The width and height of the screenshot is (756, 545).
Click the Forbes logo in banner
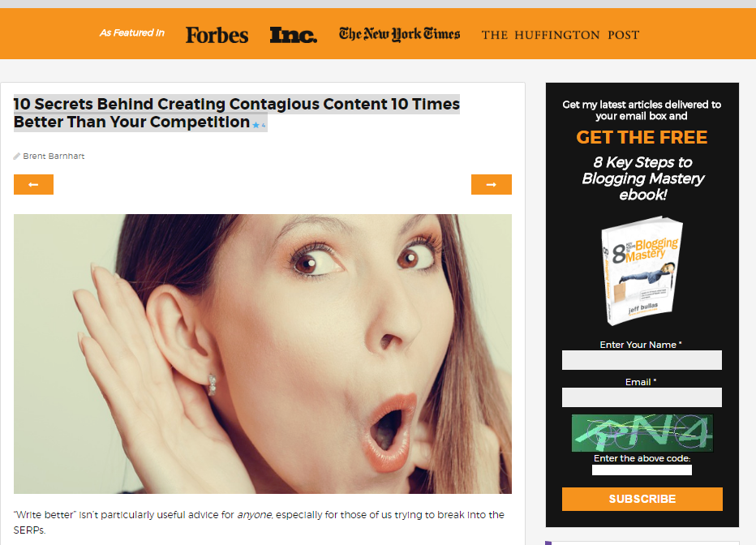click(217, 35)
